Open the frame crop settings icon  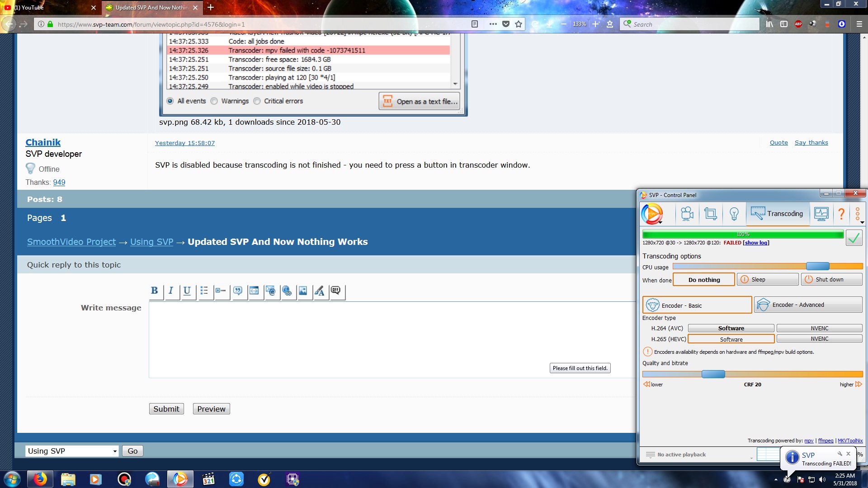[x=710, y=214]
